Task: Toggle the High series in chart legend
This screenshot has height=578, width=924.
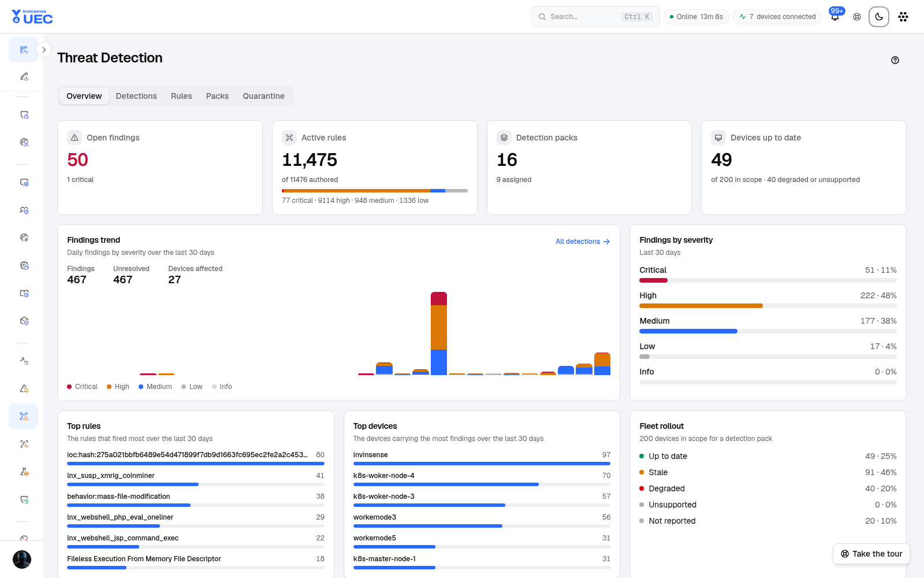Action: (x=118, y=387)
